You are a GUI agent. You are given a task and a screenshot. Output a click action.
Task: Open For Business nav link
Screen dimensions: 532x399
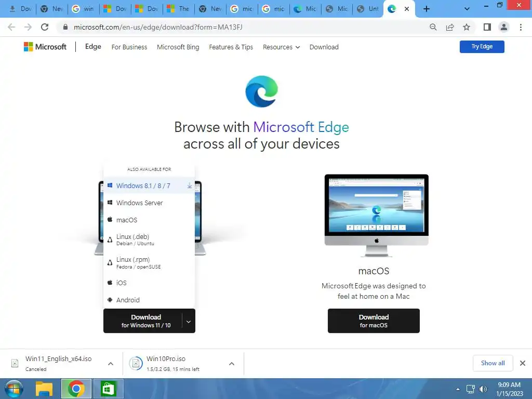[129, 47]
